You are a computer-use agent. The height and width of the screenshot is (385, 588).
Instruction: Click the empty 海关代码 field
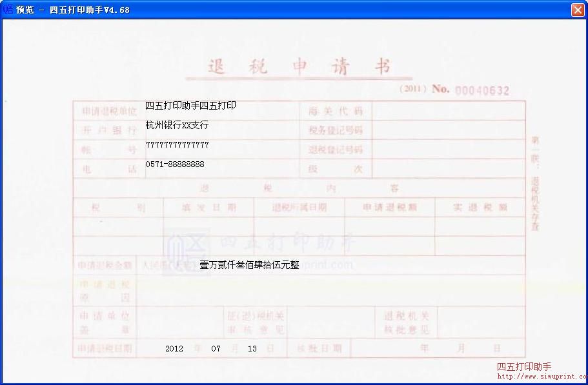click(448, 111)
